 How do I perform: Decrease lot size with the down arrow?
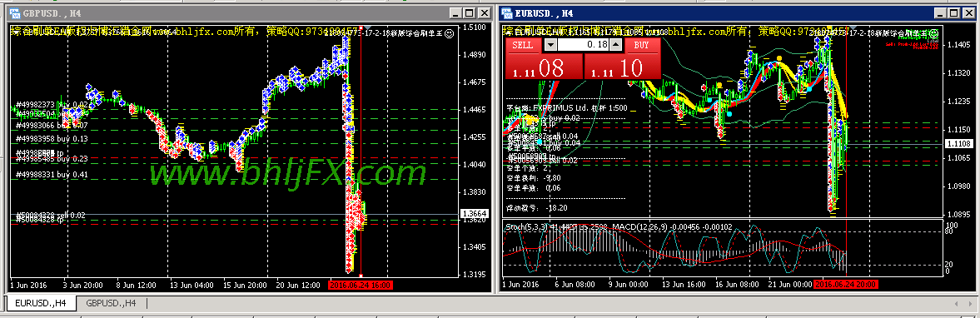550,45
